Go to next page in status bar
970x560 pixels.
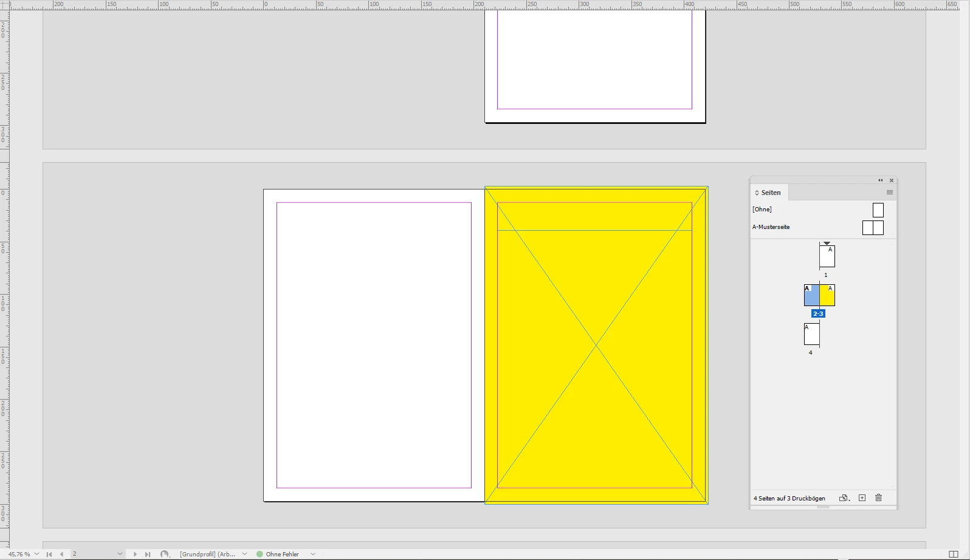tap(135, 554)
